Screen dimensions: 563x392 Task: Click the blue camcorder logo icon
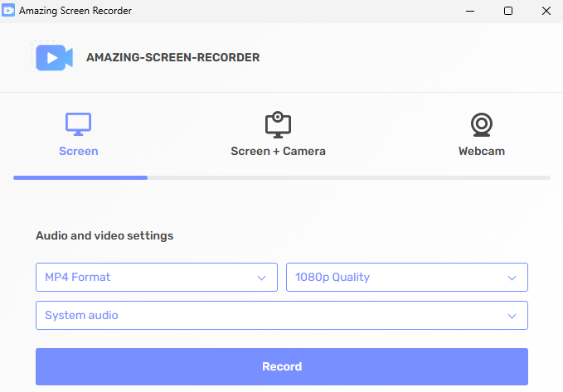51,57
